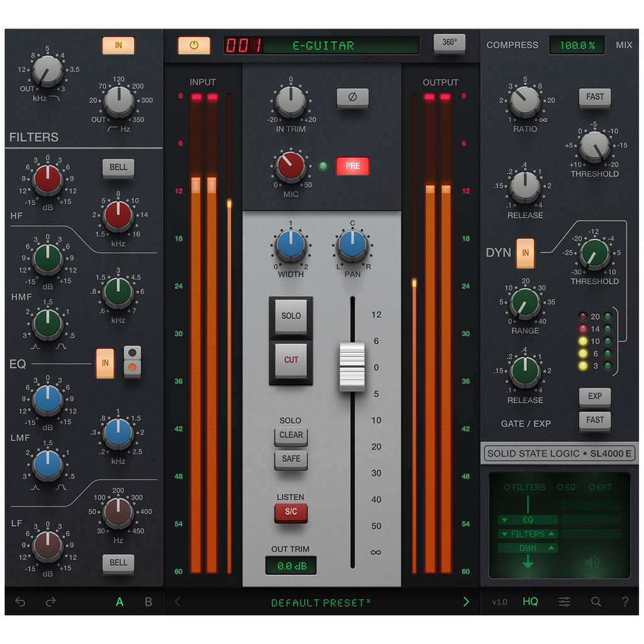The width and height of the screenshot is (644, 644).
Task: Click the solo SAFE button
Action: [291, 459]
